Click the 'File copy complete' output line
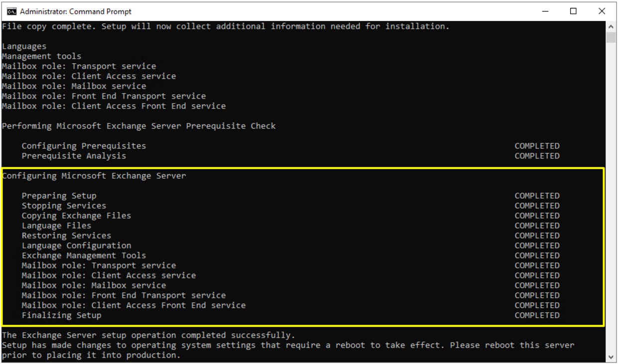618x364 pixels. tap(226, 26)
